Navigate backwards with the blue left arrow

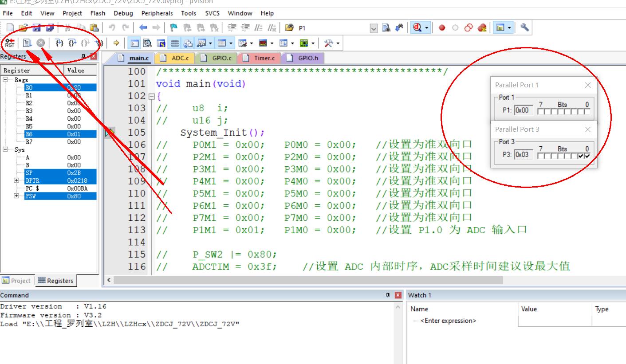click(x=143, y=28)
